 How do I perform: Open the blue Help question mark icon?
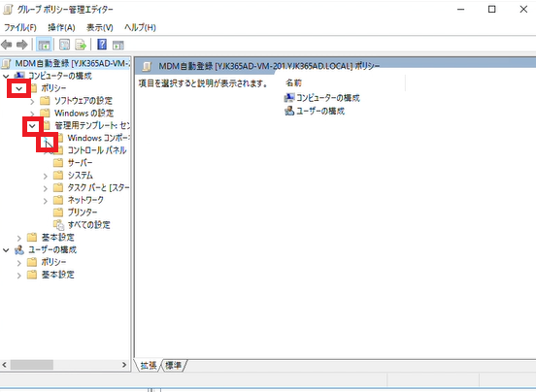point(102,45)
